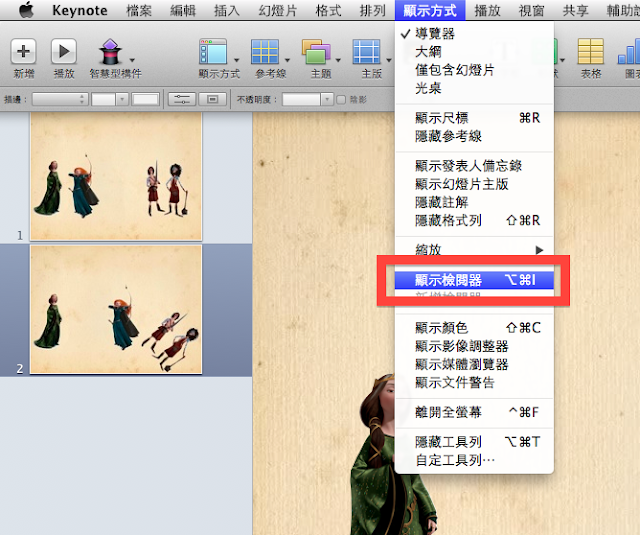Open the Keynote application menu
This screenshot has height=535, width=640.
pos(80,10)
